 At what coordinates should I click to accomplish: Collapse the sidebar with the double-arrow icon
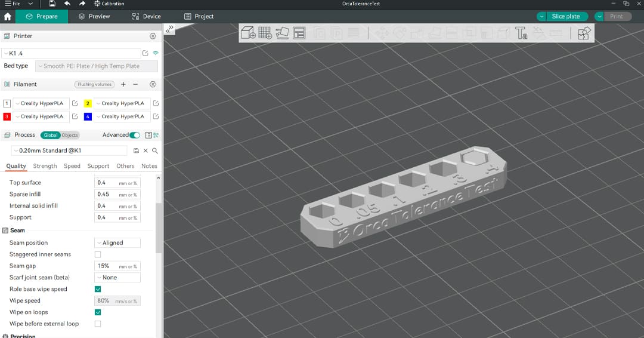169,29
